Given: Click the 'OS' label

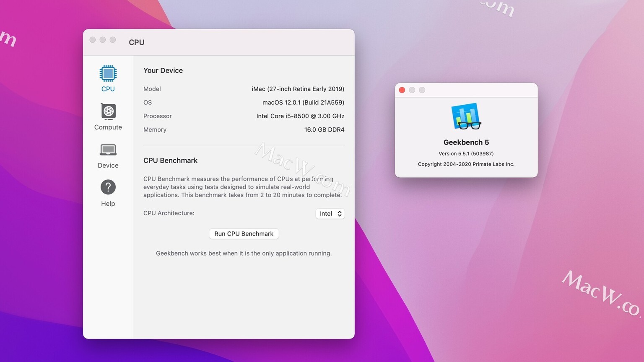Looking at the screenshot, I should 148,102.
